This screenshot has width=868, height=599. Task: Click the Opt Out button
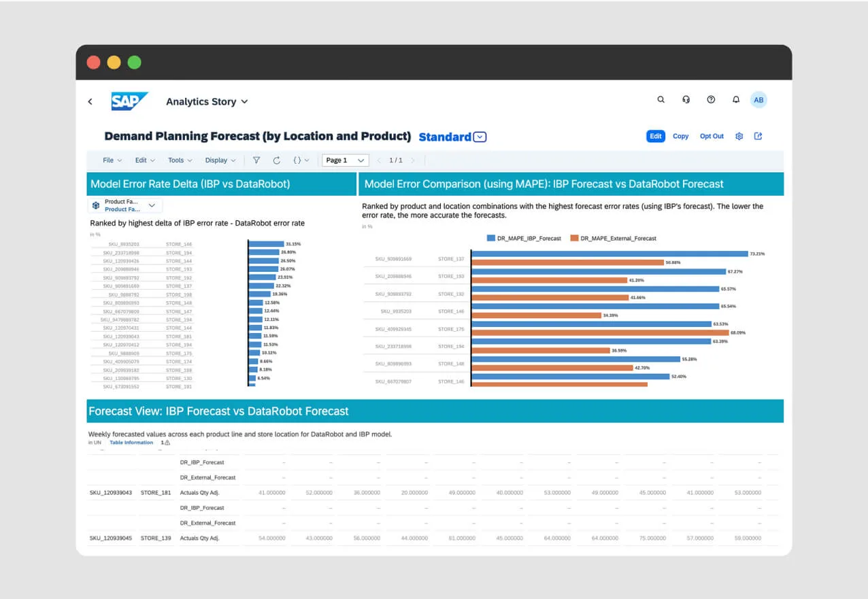pos(712,136)
